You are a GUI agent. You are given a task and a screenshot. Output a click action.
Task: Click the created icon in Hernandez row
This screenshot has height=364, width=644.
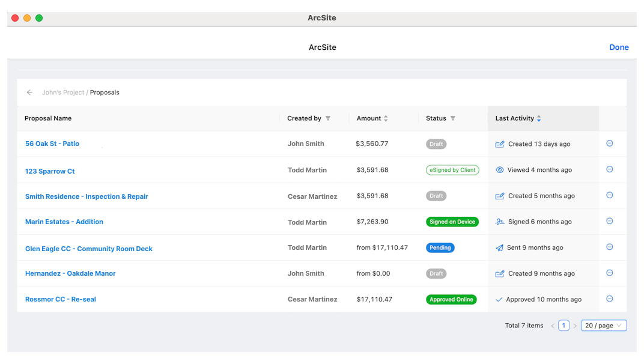(x=499, y=274)
